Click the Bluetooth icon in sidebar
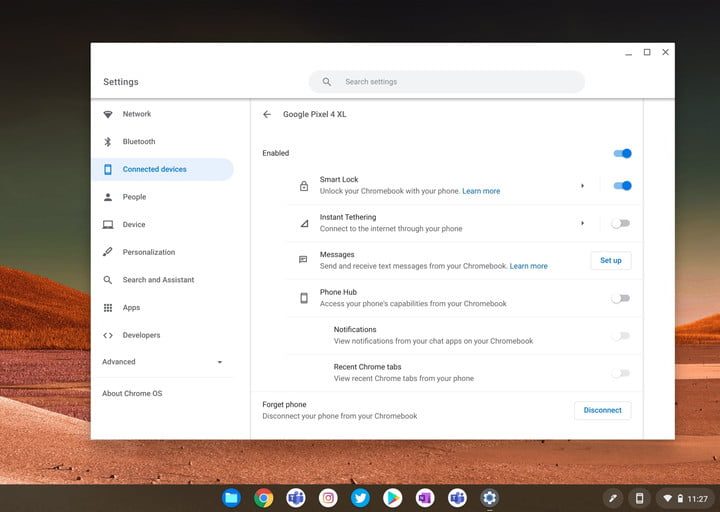This screenshot has height=512, width=720. (x=108, y=142)
